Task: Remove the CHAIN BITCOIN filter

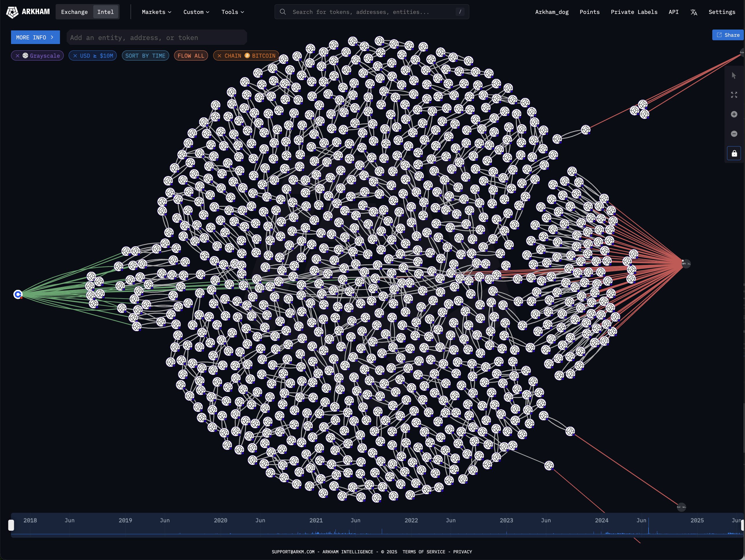Action: (219, 56)
